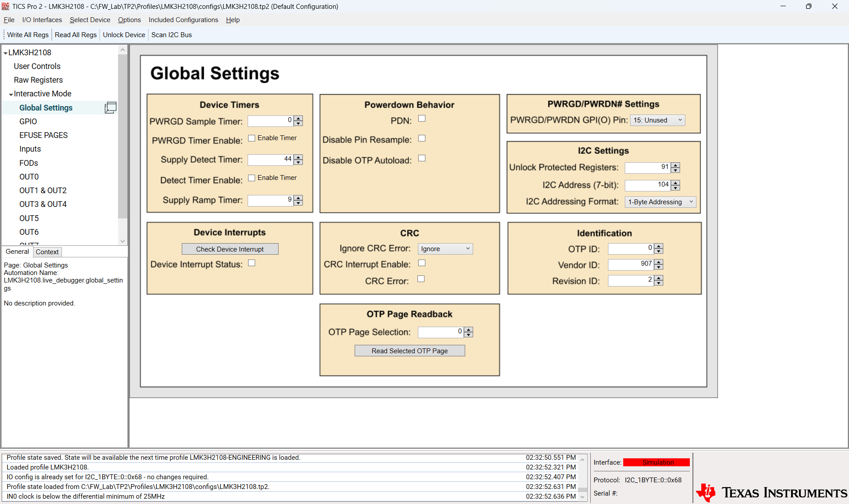Click the Read Selected OTP Page button
This screenshot has width=849, height=504.
click(x=409, y=350)
